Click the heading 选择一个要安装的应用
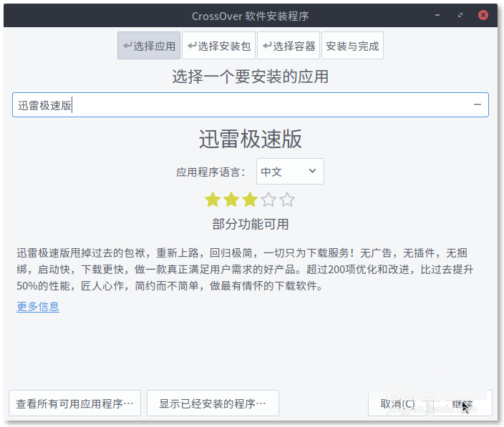Viewport: 504px width, 427px height. click(251, 77)
